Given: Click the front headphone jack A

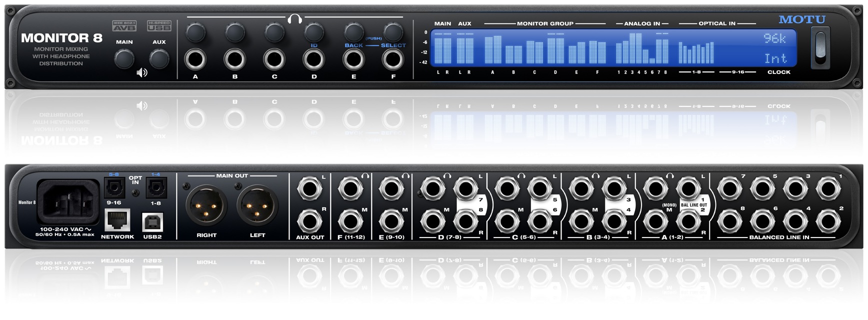Looking at the screenshot, I should tap(195, 59).
